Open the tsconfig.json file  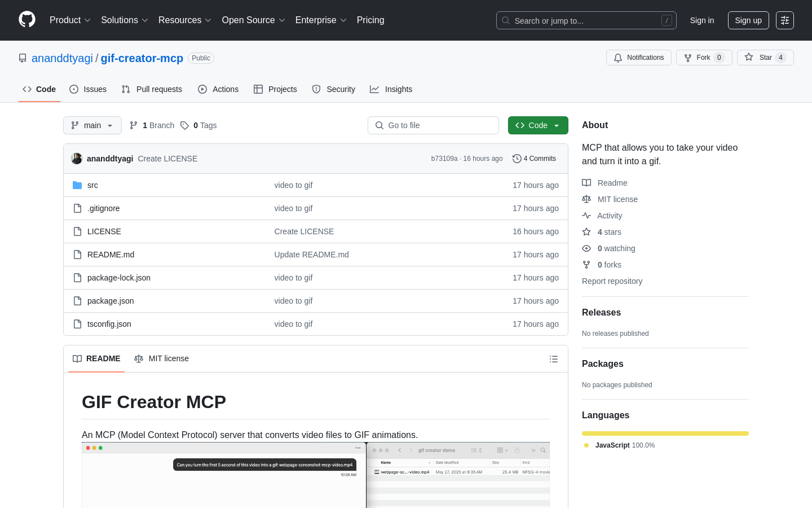(x=109, y=324)
